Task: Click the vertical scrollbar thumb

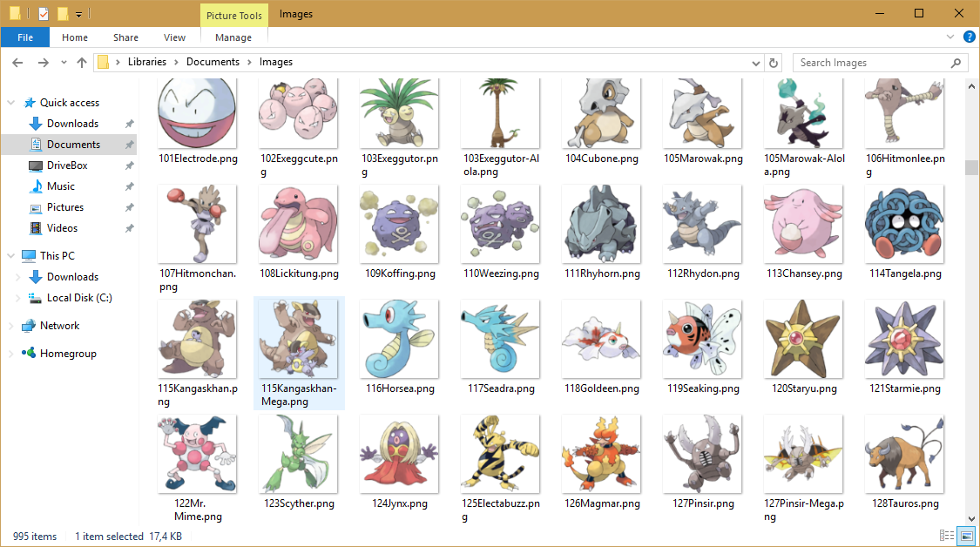Action: click(x=971, y=167)
